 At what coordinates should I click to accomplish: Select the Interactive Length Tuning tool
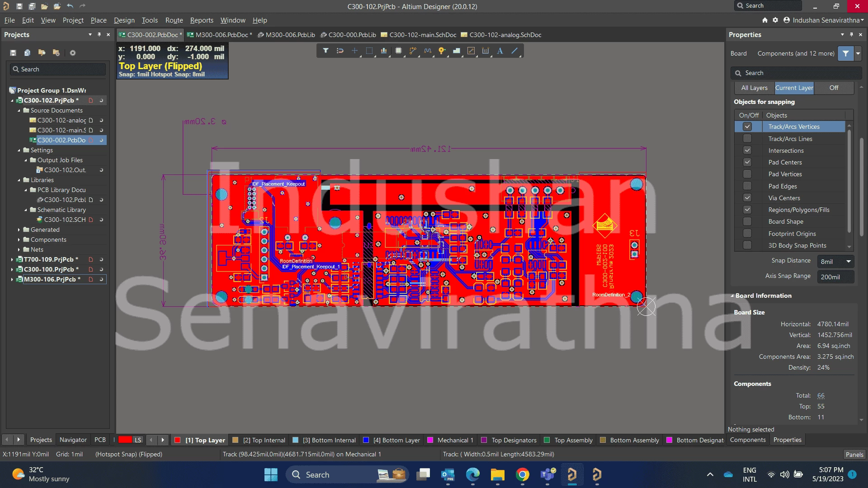(x=427, y=51)
